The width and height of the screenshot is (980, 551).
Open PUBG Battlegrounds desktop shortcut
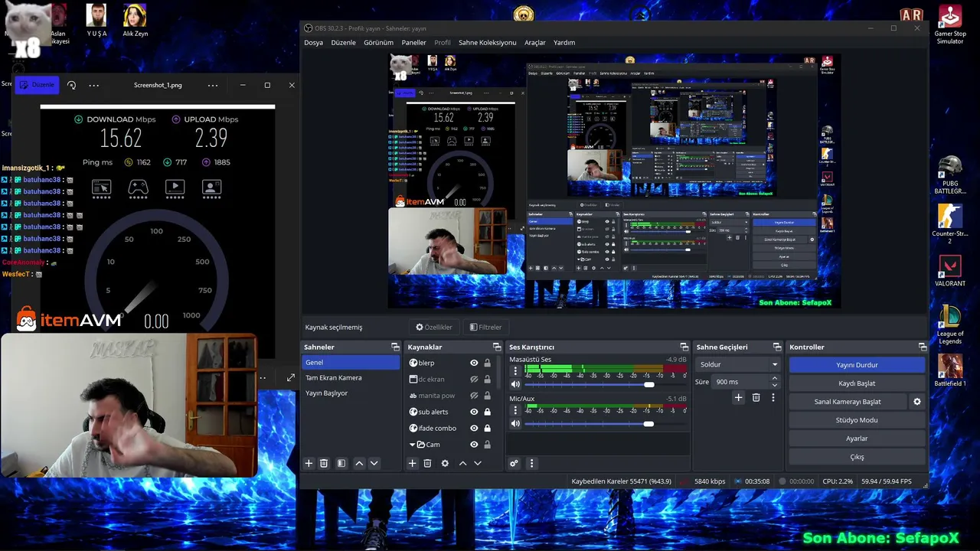pyautogui.click(x=950, y=174)
